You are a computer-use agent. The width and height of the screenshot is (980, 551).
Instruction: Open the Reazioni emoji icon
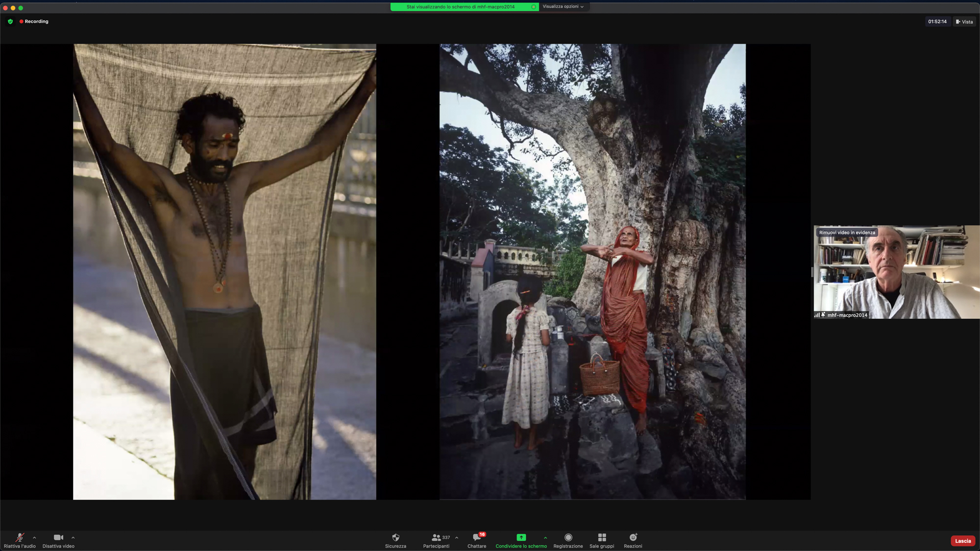633,538
